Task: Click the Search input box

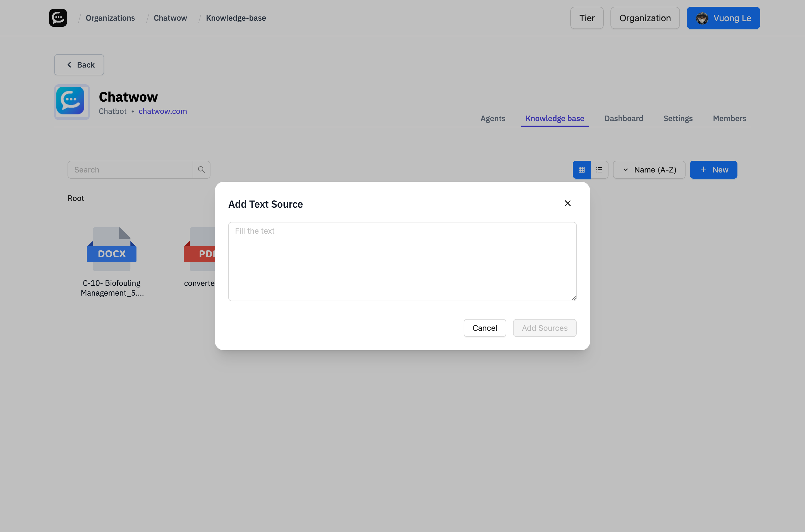Action: tap(130, 169)
